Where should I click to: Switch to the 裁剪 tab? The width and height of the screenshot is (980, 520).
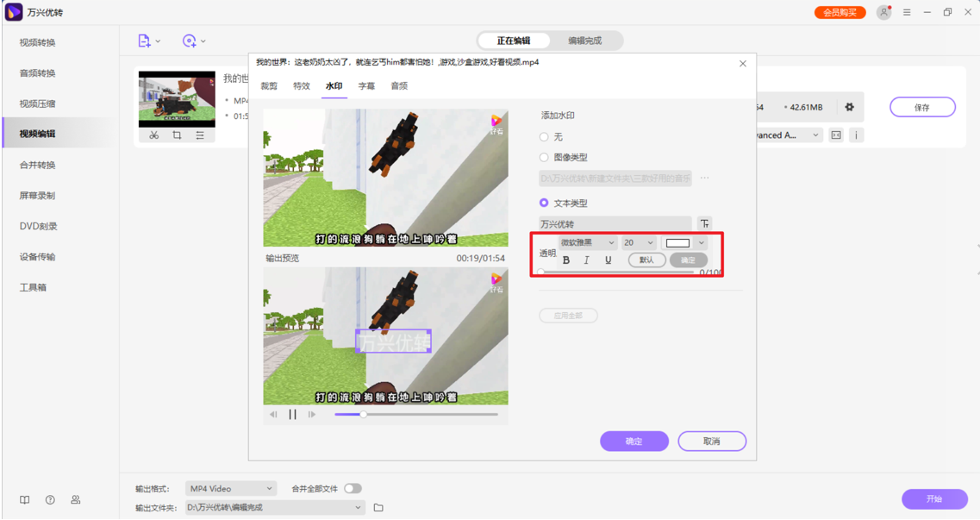tap(269, 86)
